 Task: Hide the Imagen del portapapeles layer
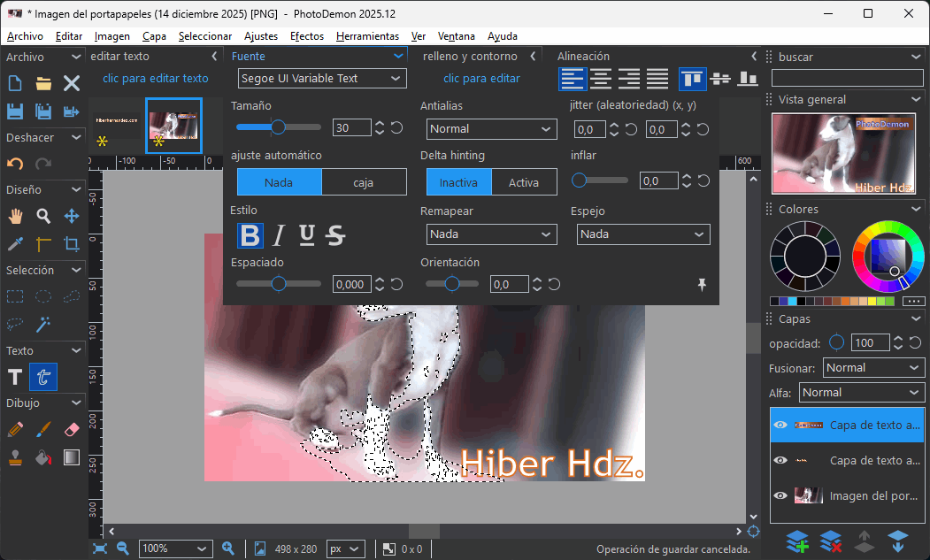pos(780,496)
